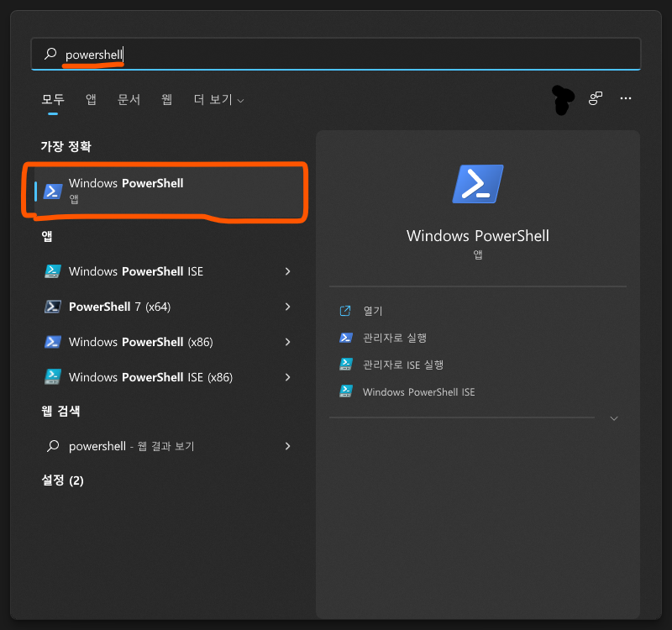Viewport: 672px width, 630px height.
Task: Click the Windows PowerShell (x86) icon
Action: [x=53, y=342]
